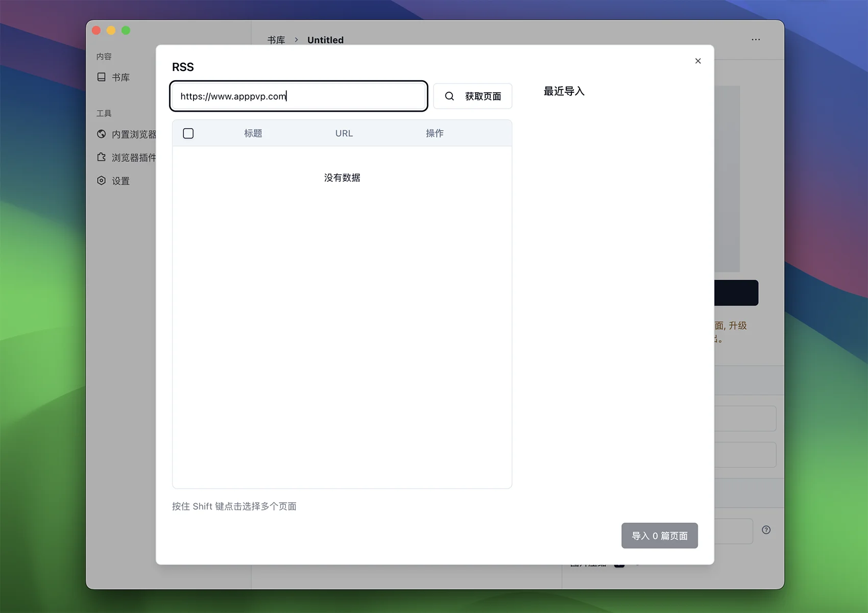Image resolution: width=868 pixels, height=613 pixels.
Task: Click the 操作 column header
Action: [435, 133]
